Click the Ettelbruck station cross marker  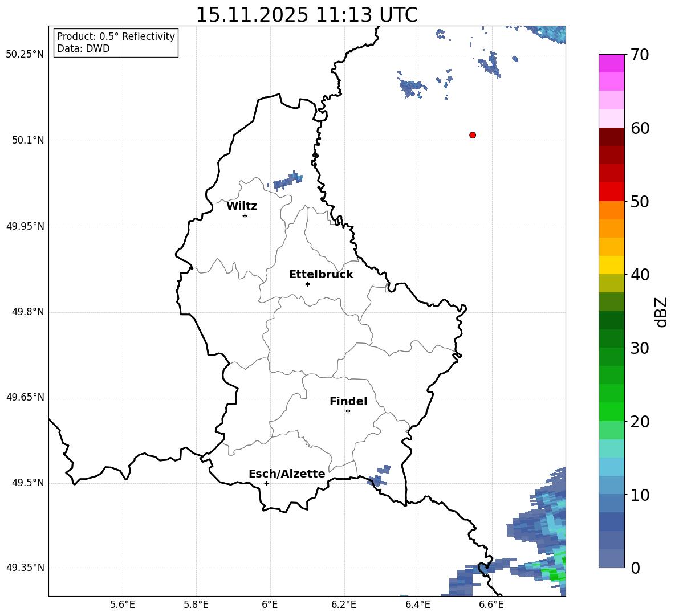tap(307, 284)
